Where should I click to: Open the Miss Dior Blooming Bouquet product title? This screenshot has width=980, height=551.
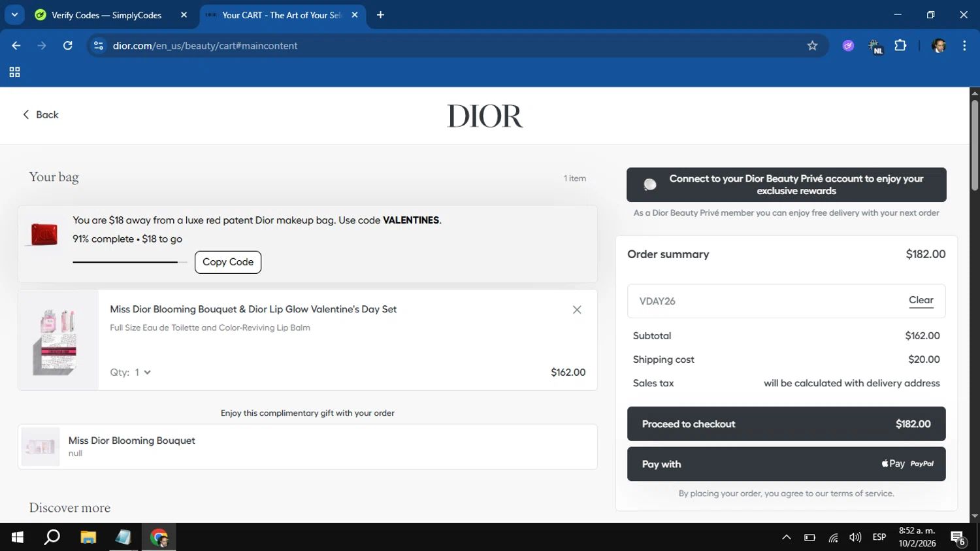131,441
